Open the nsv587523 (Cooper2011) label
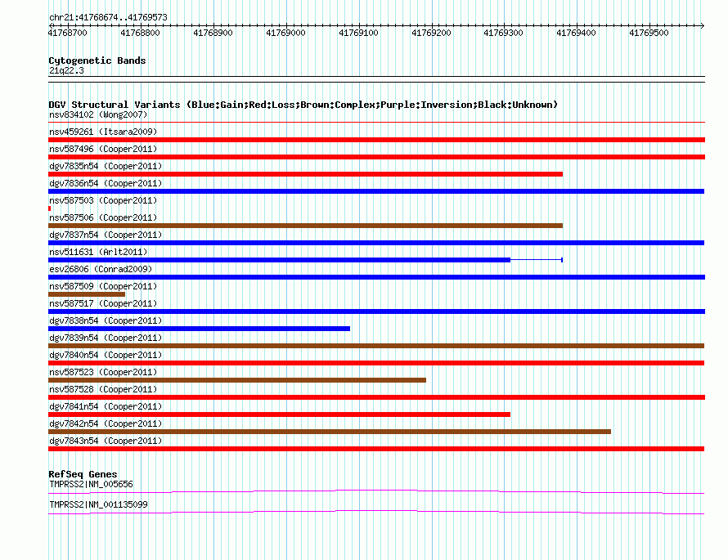Viewport: 728px width, 560px height. 103,372
